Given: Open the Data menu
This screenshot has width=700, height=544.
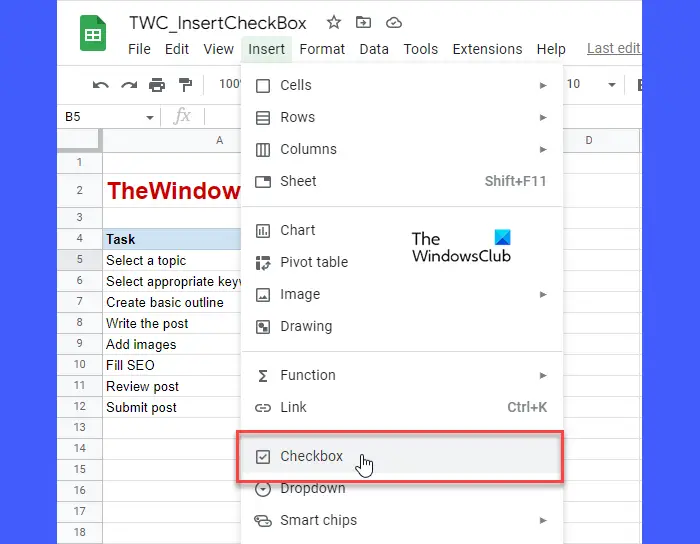Looking at the screenshot, I should click(x=374, y=49).
